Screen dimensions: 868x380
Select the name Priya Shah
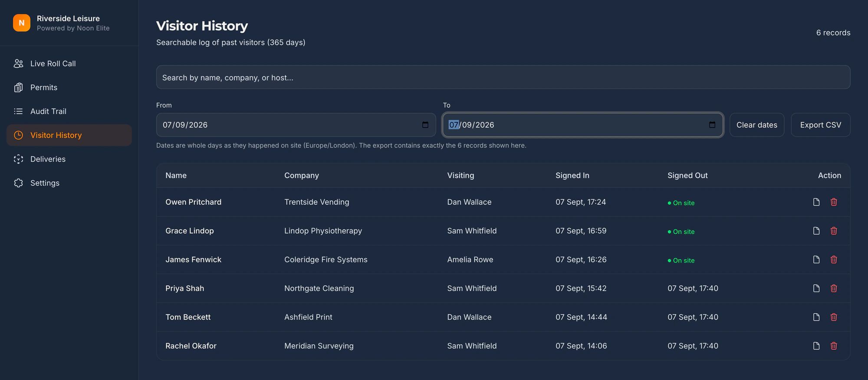coord(184,288)
